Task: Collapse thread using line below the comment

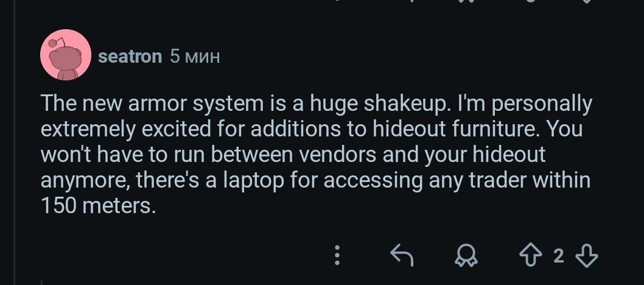Action: tap(41, 282)
